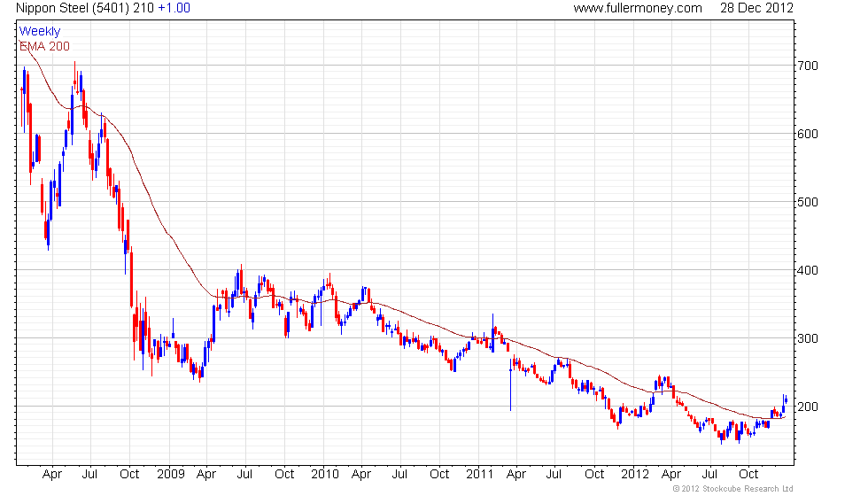868x496 pixels.
Task: Select the Oct label just before 2011
Action: (x=439, y=475)
